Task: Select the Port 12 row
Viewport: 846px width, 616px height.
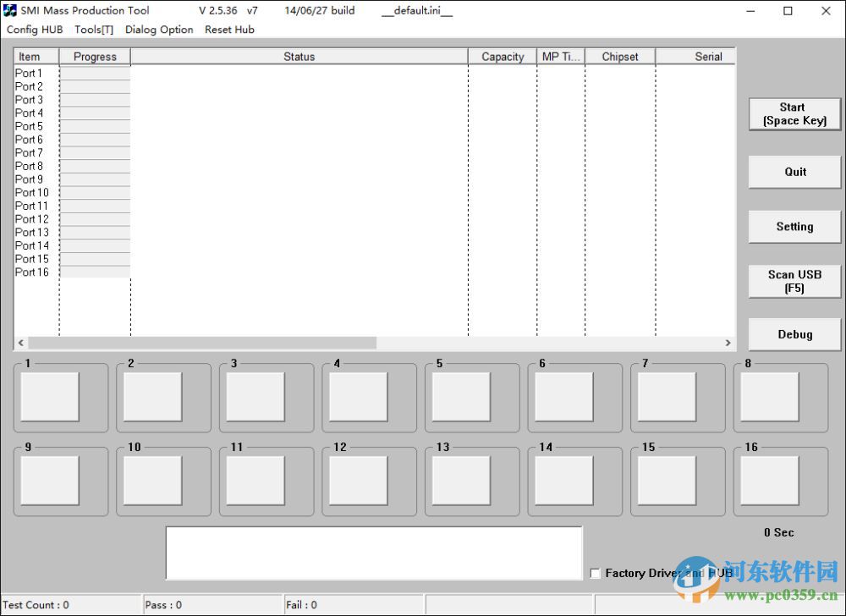Action: click(x=375, y=219)
